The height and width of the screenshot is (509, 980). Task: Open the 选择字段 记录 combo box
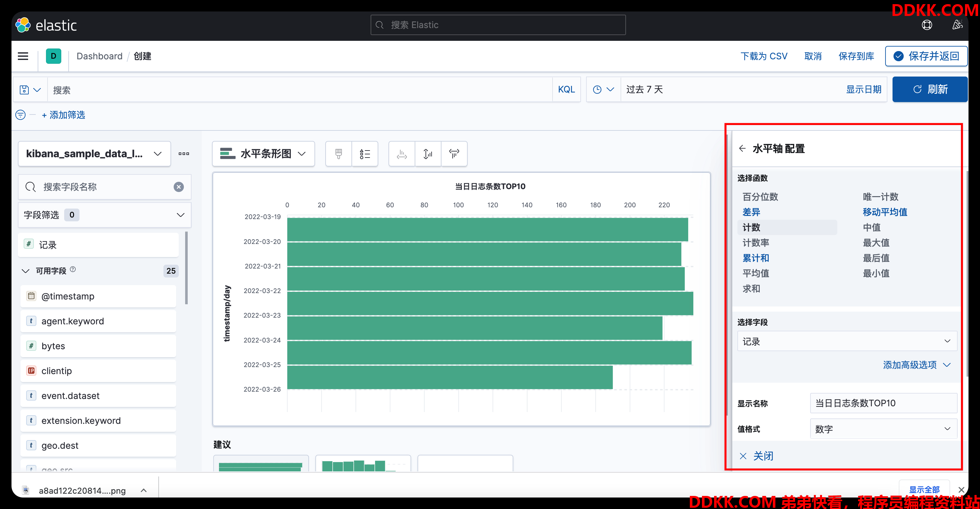(847, 341)
